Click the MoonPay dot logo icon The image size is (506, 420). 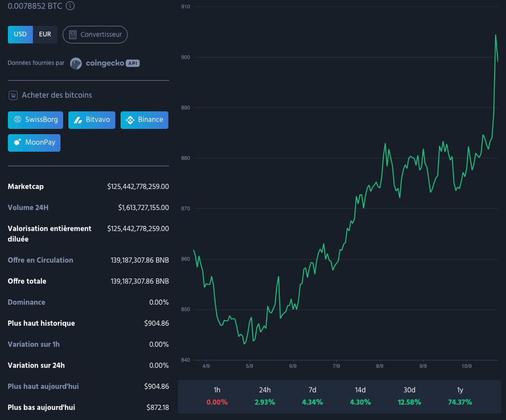(18, 142)
